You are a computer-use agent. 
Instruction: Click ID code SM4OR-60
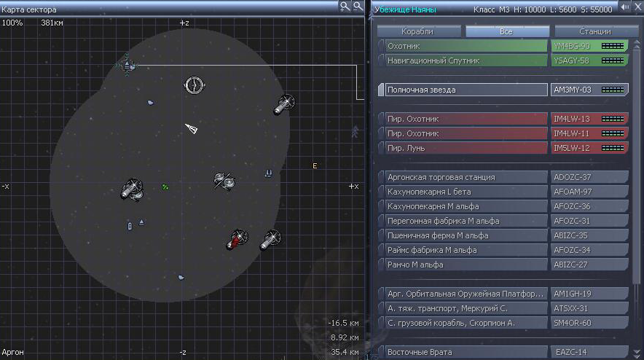pyautogui.click(x=572, y=323)
